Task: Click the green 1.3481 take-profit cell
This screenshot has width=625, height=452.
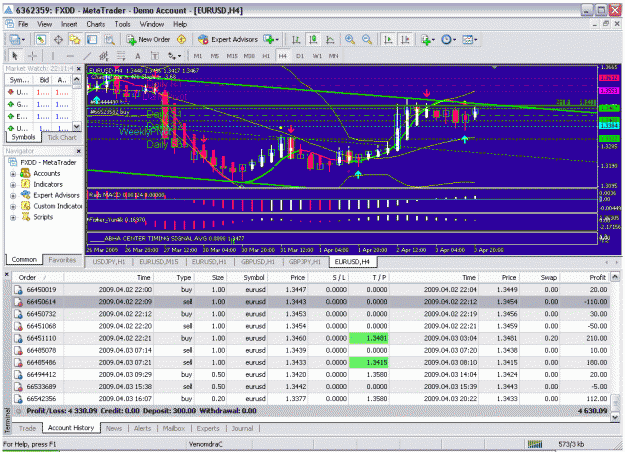Action: coord(369,338)
